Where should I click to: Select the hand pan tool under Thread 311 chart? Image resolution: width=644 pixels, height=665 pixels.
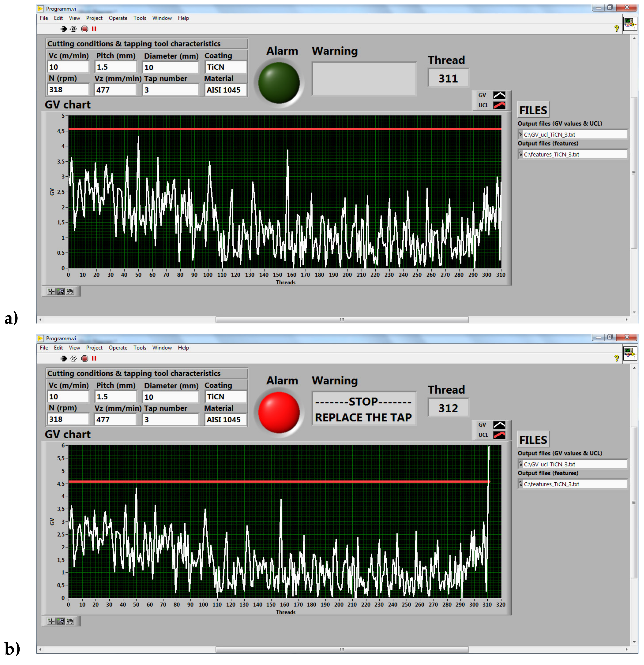[70, 291]
